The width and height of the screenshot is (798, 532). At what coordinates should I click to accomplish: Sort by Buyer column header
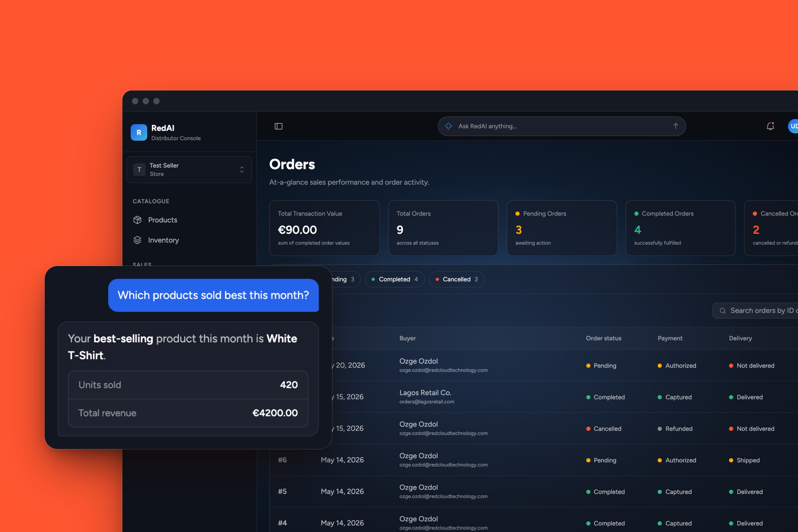tap(408, 338)
